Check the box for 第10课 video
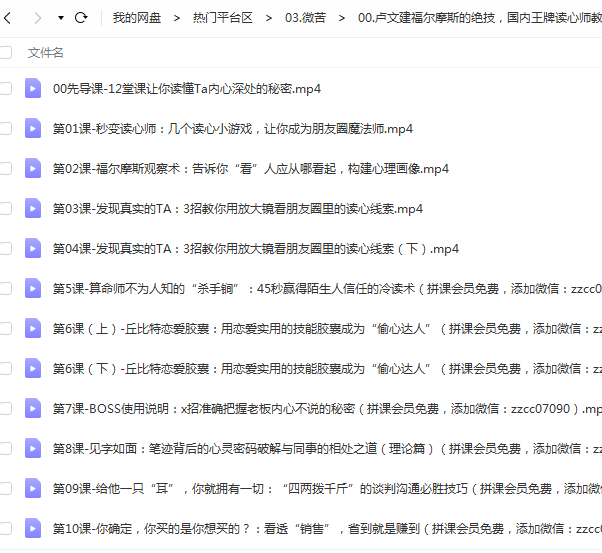This screenshot has width=602, height=553. 5,528
